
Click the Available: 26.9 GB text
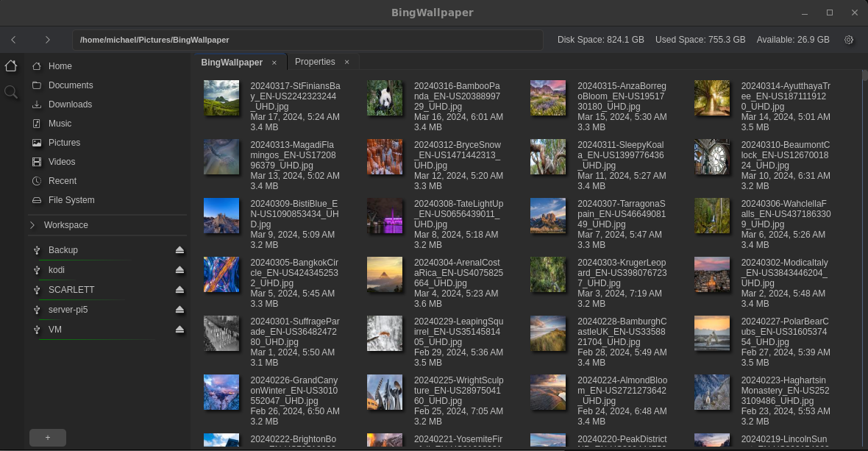(x=793, y=40)
